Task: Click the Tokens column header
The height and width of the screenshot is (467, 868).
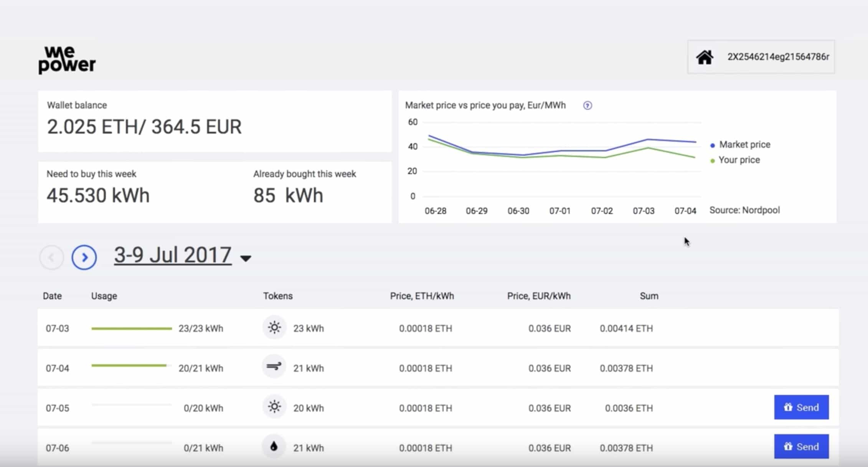Action: 278,296
